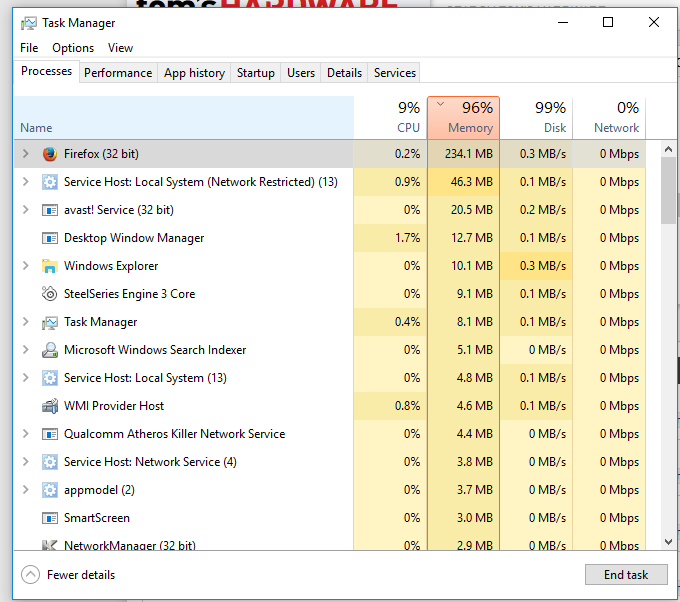Switch to the App history tab

click(194, 73)
